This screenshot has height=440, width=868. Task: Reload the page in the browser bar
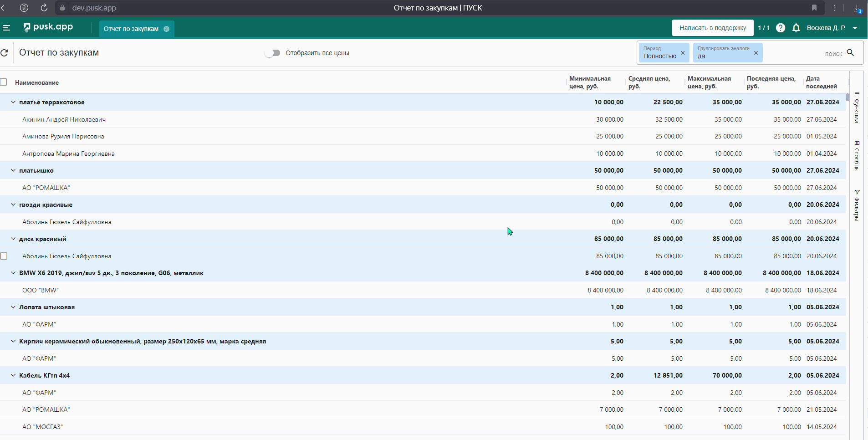(44, 8)
